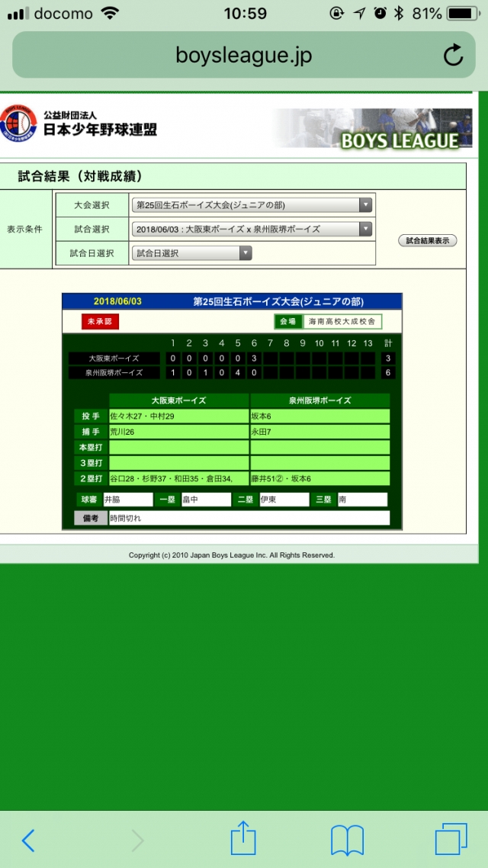Image resolution: width=488 pixels, height=868 pixels.
Task: Open the 試合日選択 date dropdown
Action: pyautogui.click(x=191, y=253)
